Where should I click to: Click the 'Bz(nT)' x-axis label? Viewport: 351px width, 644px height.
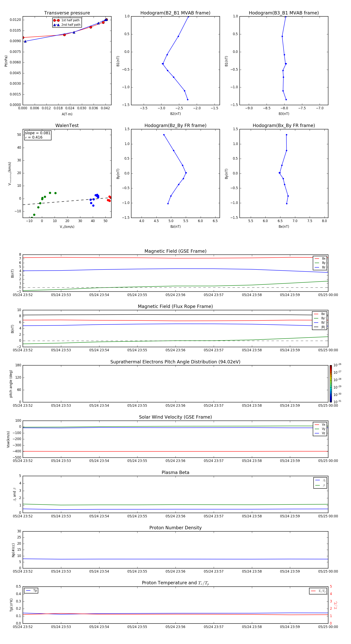[175, 227]
